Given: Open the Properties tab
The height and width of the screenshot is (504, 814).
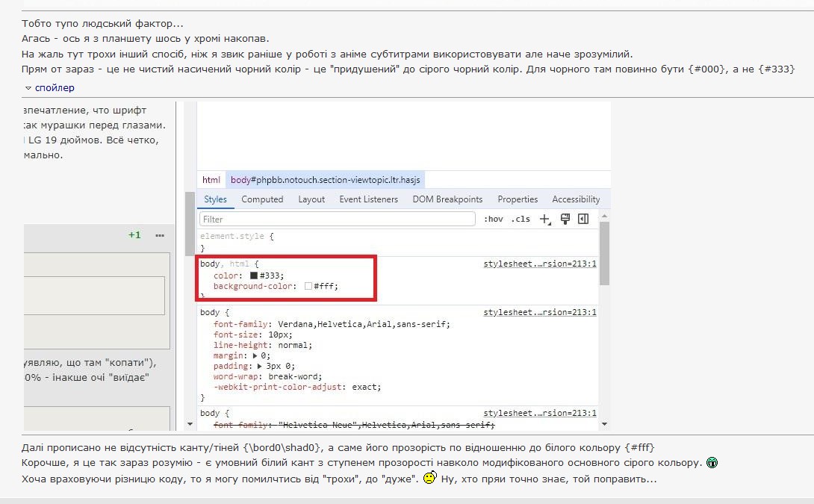Looking at the screenshot, I should (x=518, y=199).
